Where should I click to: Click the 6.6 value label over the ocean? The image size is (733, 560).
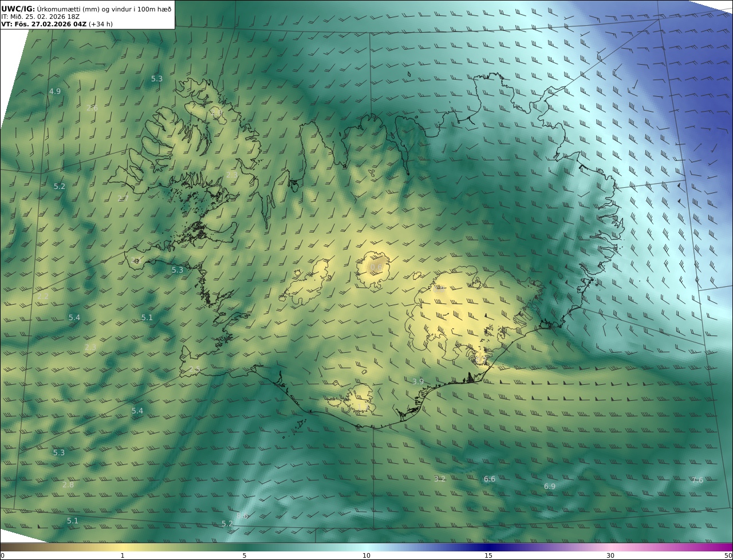click(490, 479)
